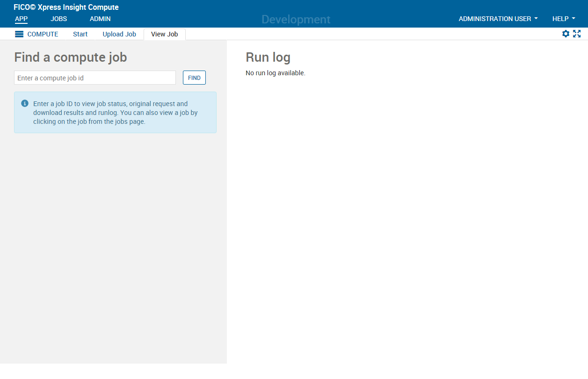Click the No run log available text
The width and height of the screenshot is (588, 379).
[275, 73]
